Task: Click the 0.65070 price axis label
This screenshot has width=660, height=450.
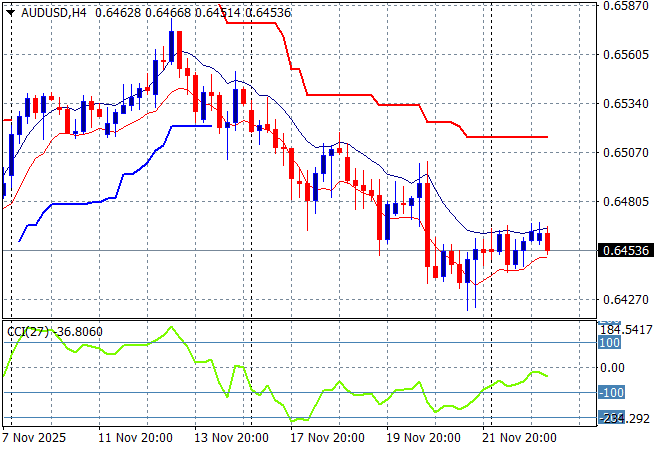Action: click(x=625, y=153)
